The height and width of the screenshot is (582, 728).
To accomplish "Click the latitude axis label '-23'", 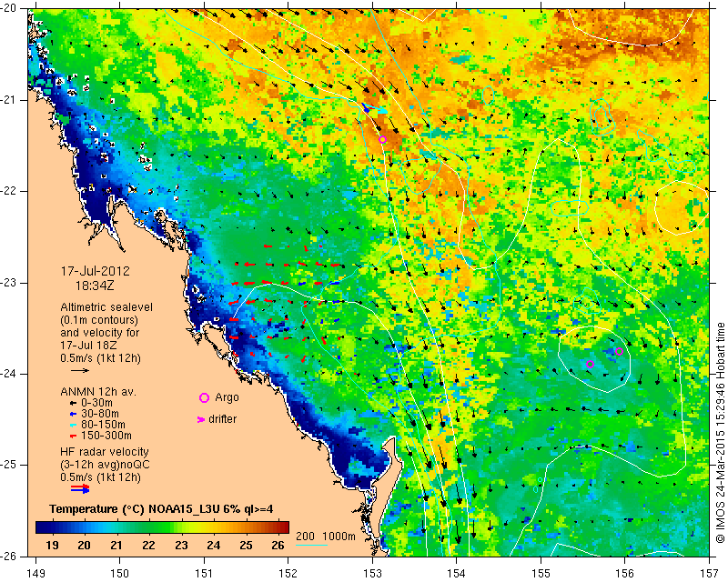I will tap(8, 283).
